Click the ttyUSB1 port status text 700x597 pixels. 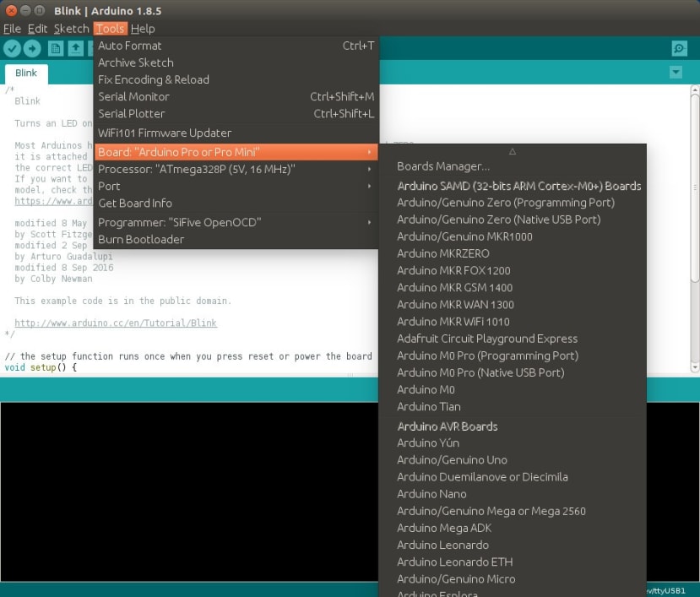point(666,590)
